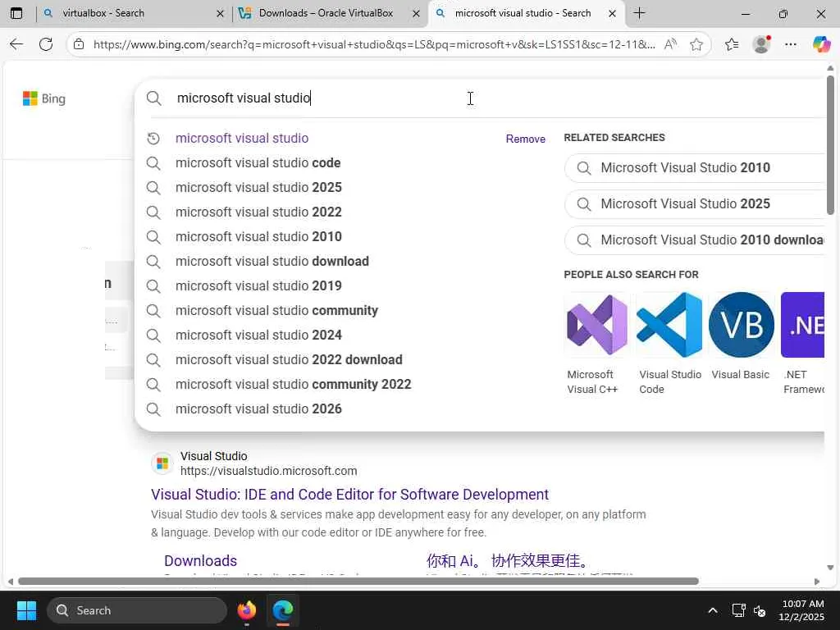Go back with the browser back arrow
Screen dimensions: 840x630
coord(16,44)
